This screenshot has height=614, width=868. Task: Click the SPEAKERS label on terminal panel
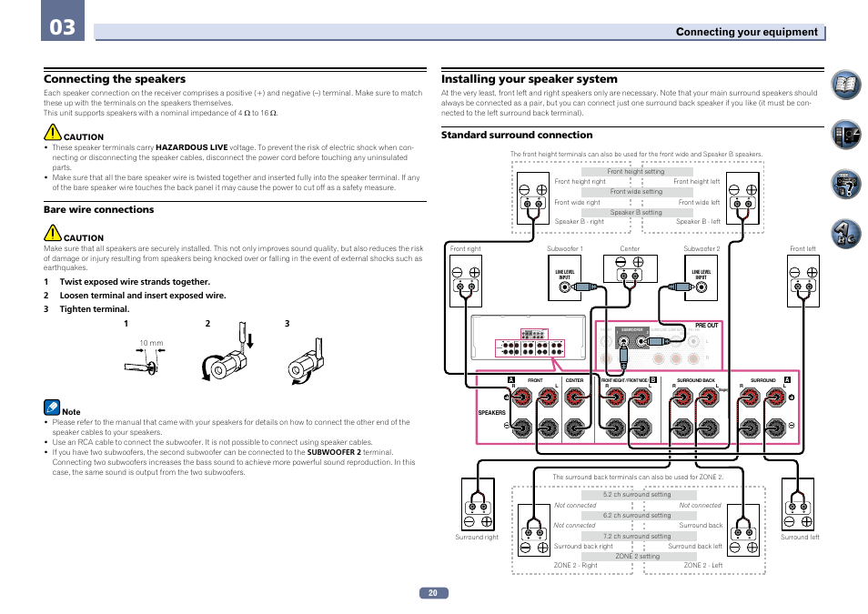tap(491, 412)
